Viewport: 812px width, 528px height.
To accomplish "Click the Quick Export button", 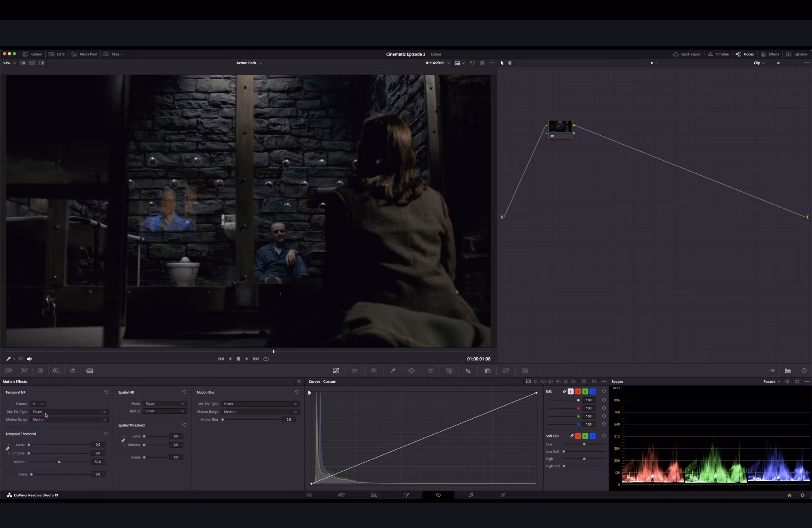I will (687, 54).
